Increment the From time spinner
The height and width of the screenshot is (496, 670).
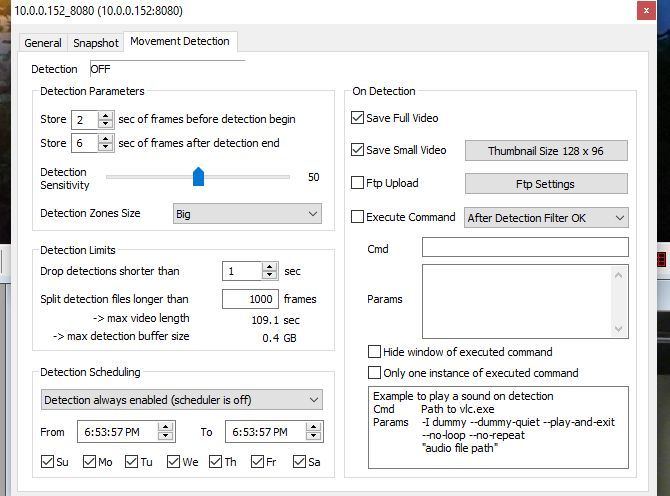165,427
